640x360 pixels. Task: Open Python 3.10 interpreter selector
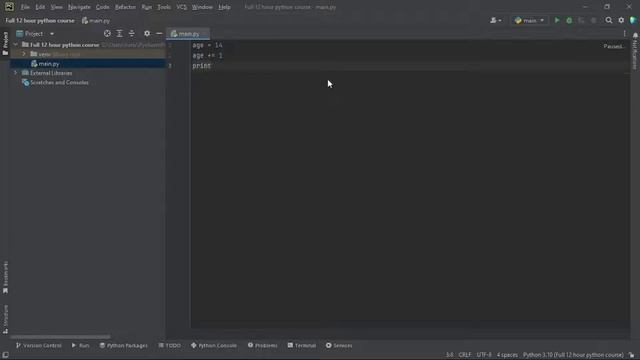(573, 355)
